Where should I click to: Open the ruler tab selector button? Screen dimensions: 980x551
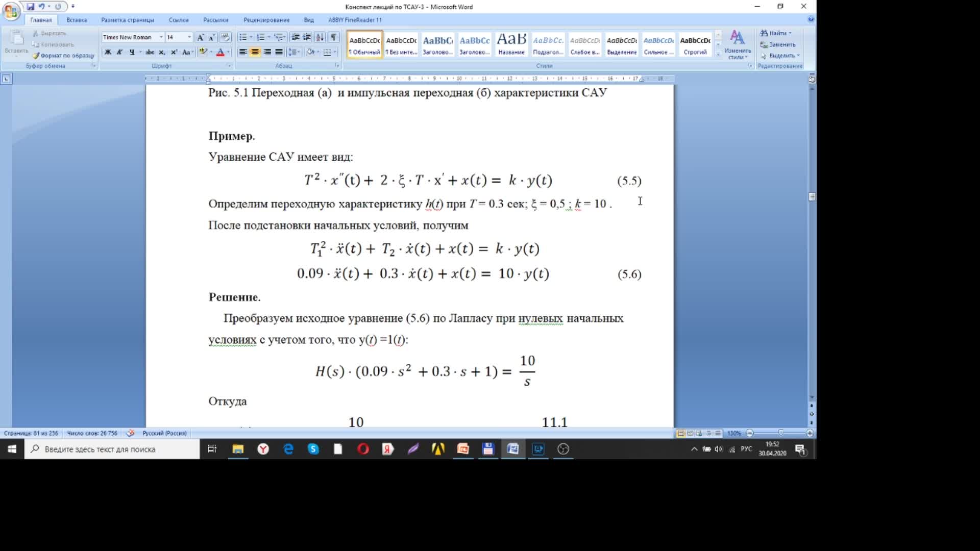(6, 79)
